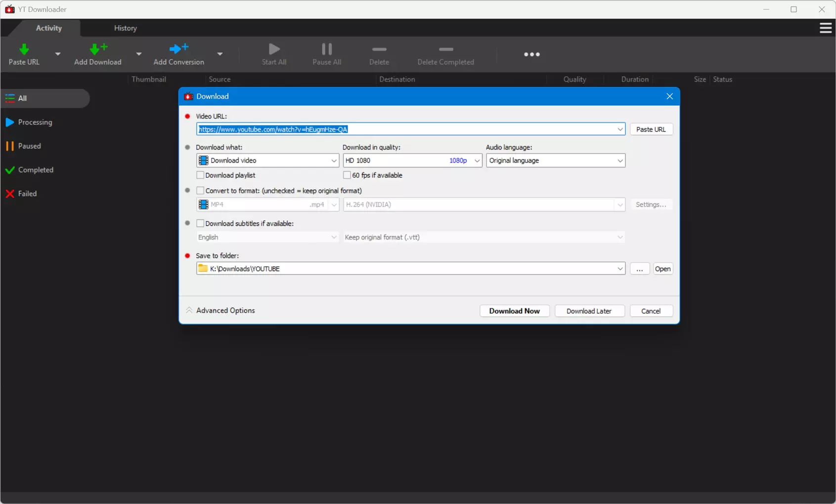Click inside the Video URL field
Screen dimensions: 836x504
[411, 129]
